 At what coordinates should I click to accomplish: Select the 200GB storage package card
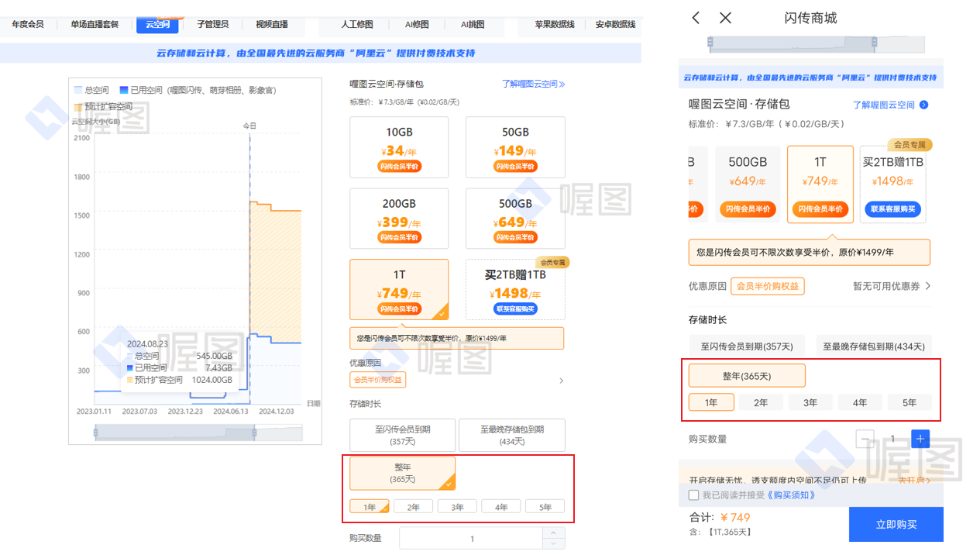pyautogui.click(x=399, y=219)
